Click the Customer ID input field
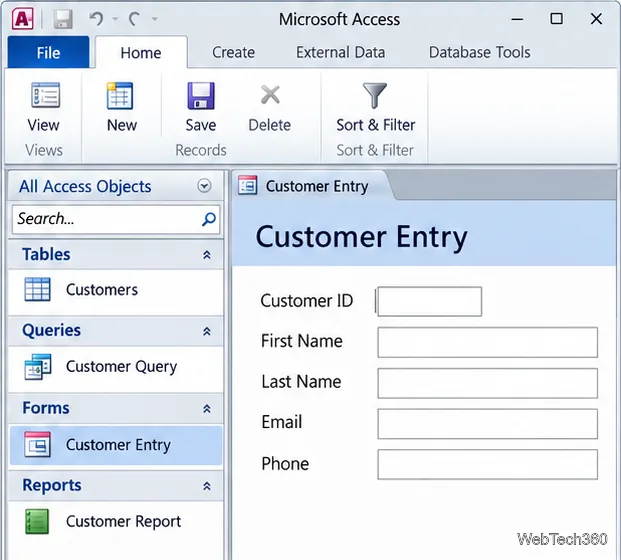This screenshot has height=560, width=621. (x=430, y=302)
